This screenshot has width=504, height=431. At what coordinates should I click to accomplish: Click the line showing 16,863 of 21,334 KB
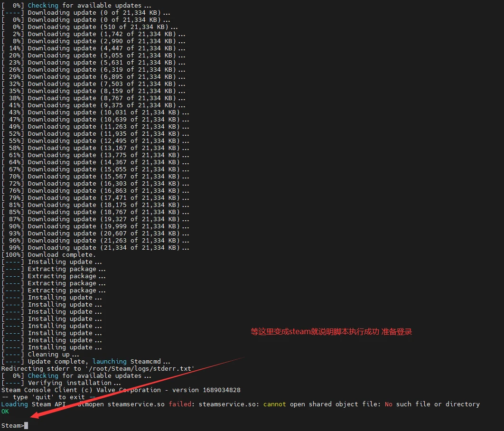pyautogui.click(x=95, y=191)
